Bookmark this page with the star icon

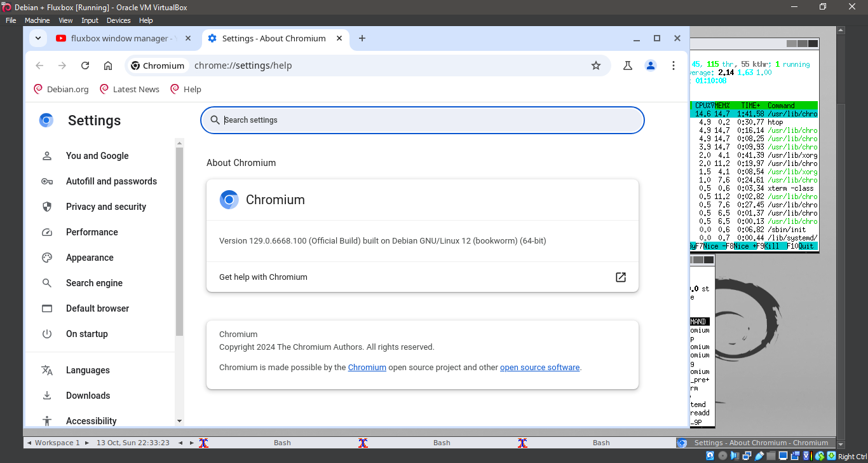[x=596, y=66]
